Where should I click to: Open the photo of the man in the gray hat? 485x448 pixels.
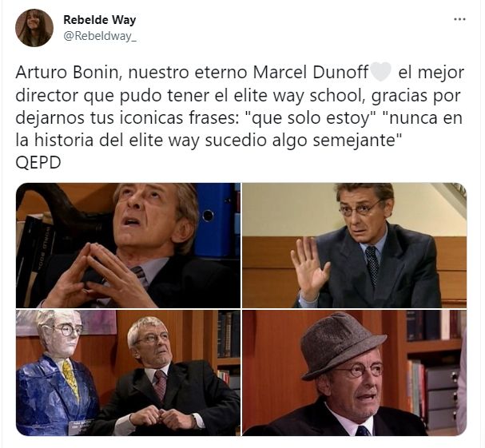(354, 373)
